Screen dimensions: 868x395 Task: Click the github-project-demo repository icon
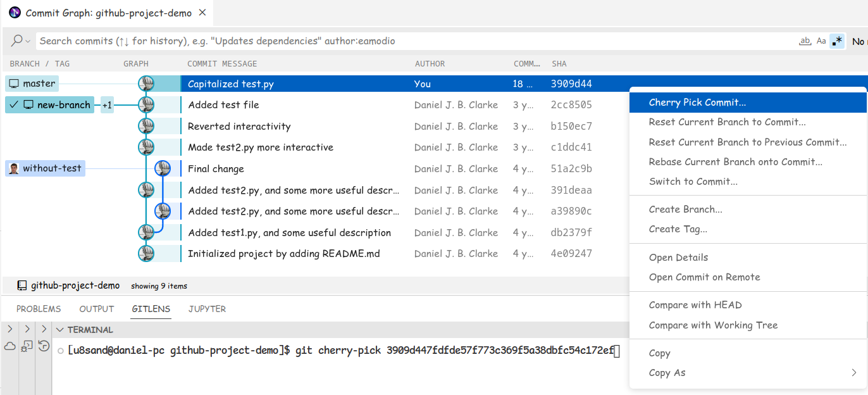[x=22, y=285]
